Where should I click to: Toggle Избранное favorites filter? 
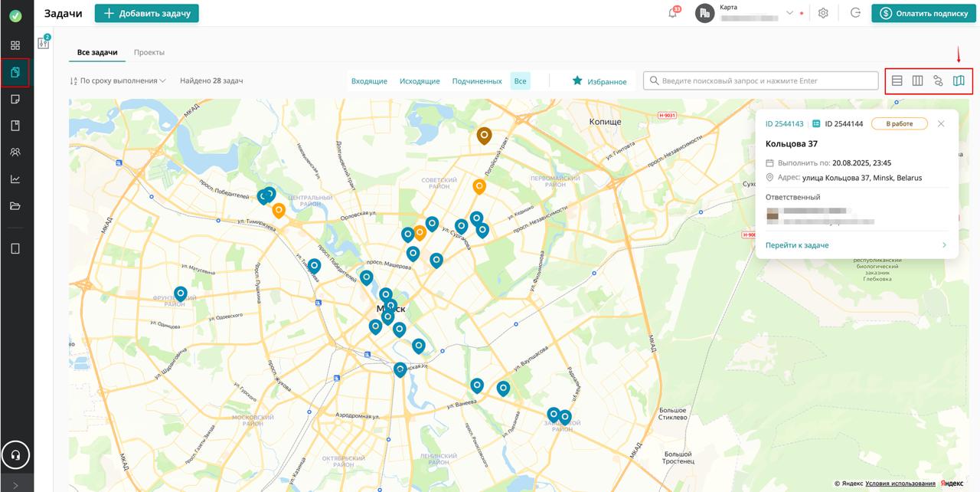(599, 81)
